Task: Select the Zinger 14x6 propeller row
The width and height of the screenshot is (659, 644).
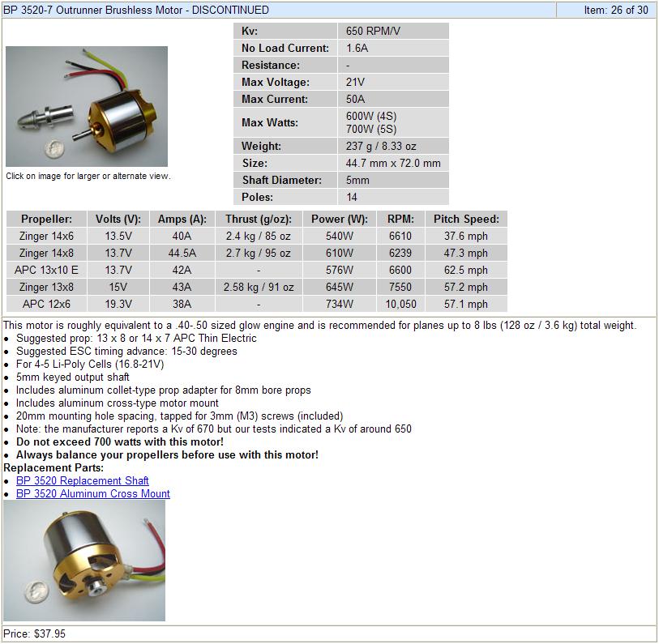Action: [x=257, y=236]
